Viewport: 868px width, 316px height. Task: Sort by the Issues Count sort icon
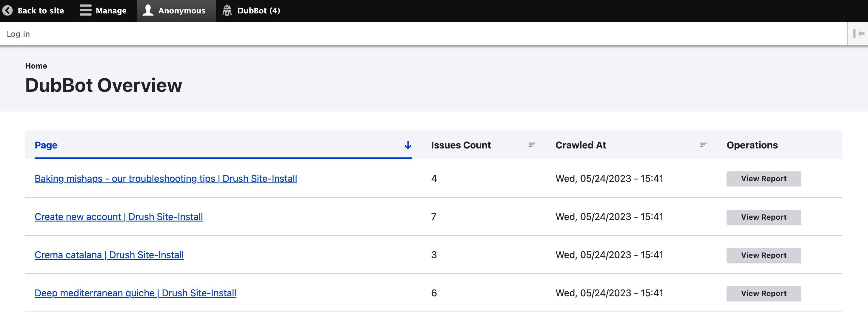[x=531, y=145]
